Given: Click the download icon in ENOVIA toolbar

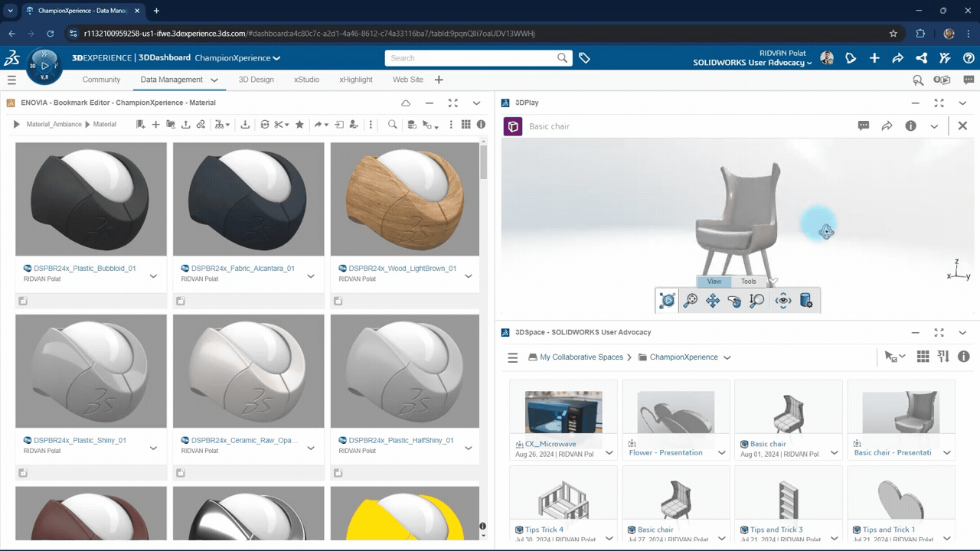Looking at the screenshot, I should coord(245,124).
